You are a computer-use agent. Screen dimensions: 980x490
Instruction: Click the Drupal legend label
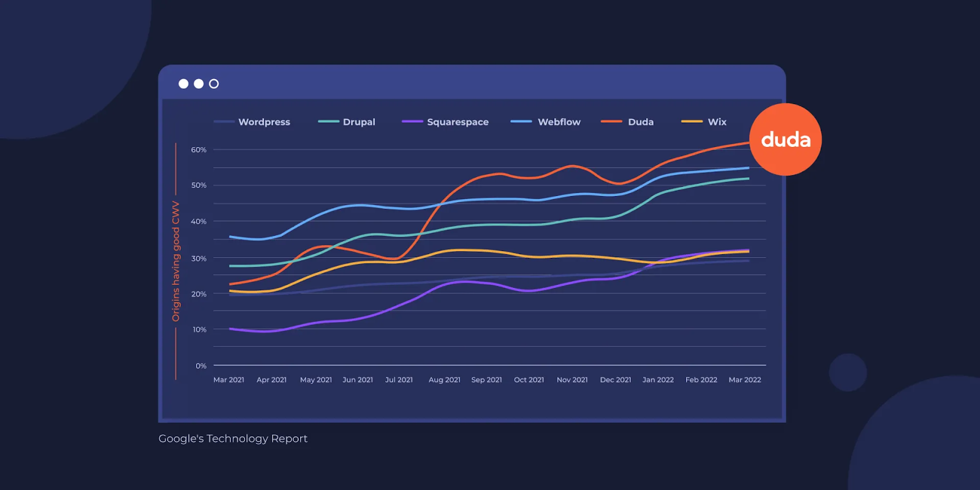(x=359, y=122)
